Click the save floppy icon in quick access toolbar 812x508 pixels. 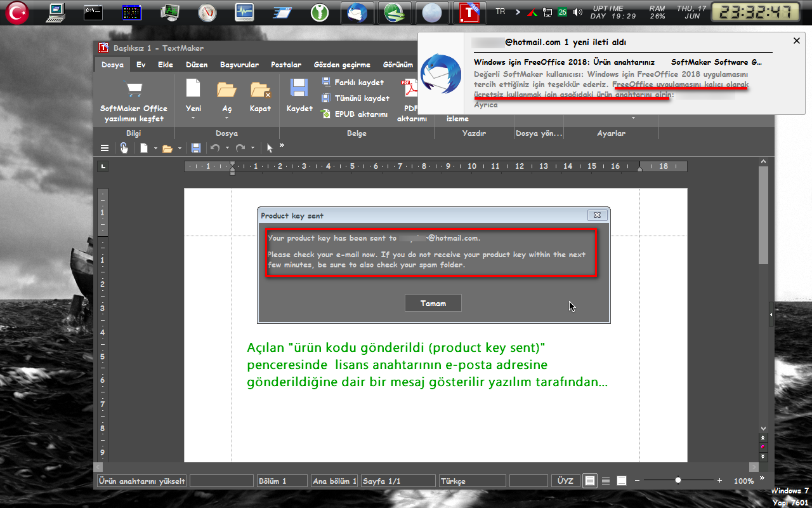196,148
